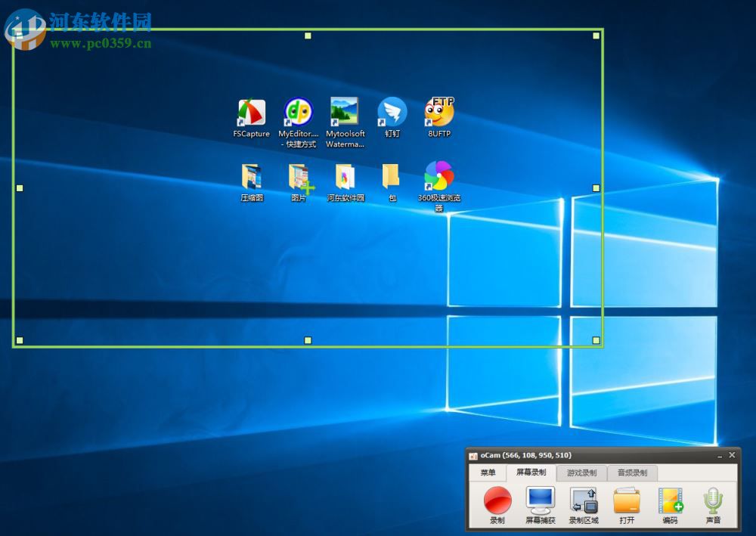Viewport: 756px width, 536px height.
Task: Select the 钉钉 DingTalk desktop icon
Action: [x=392, y=117]
